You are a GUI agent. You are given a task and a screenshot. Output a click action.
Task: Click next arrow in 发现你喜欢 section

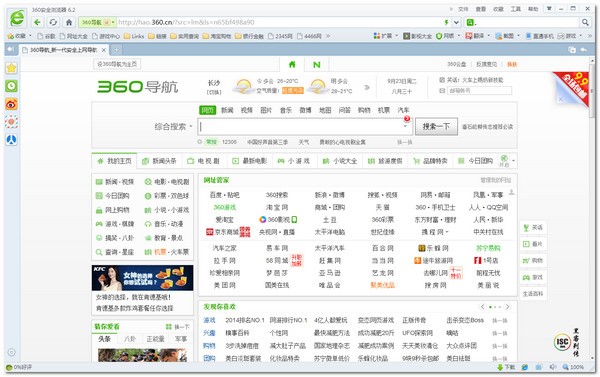point(507,307)
